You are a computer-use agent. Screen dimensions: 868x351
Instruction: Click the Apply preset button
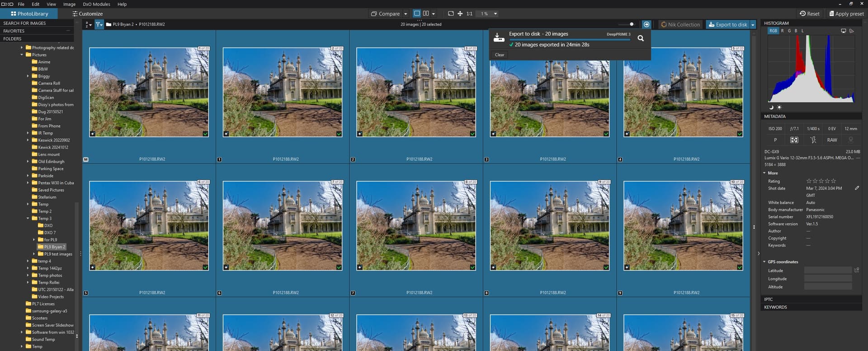click(846, 14)
